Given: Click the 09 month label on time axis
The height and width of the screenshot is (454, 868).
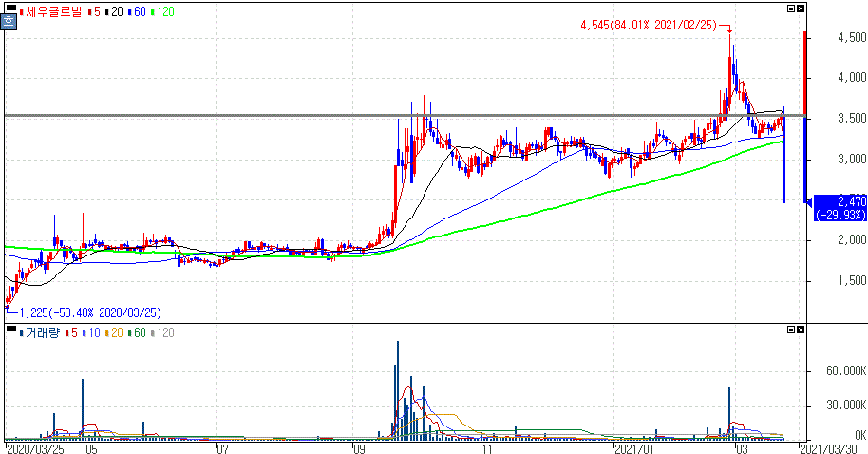Looking at the screenshot, I should 359,448.
